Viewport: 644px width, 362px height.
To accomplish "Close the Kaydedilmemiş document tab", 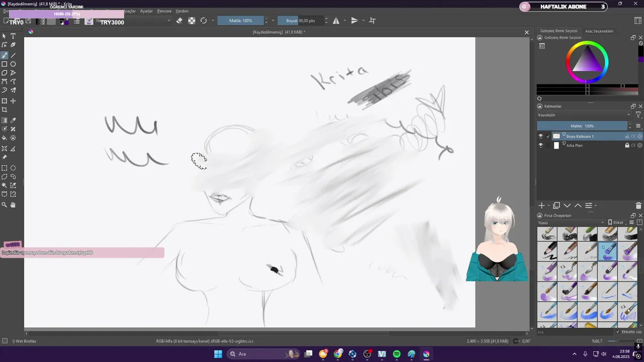I will (x=527, y=32).
